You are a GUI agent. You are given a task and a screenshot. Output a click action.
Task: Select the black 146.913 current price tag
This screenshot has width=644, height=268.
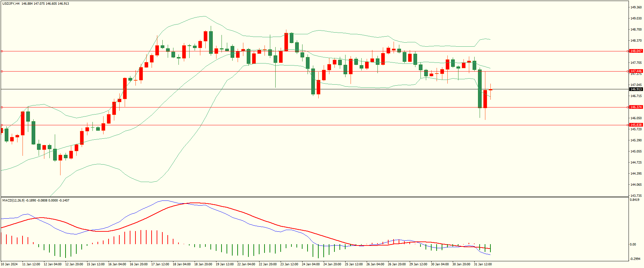tap(636, 89)
